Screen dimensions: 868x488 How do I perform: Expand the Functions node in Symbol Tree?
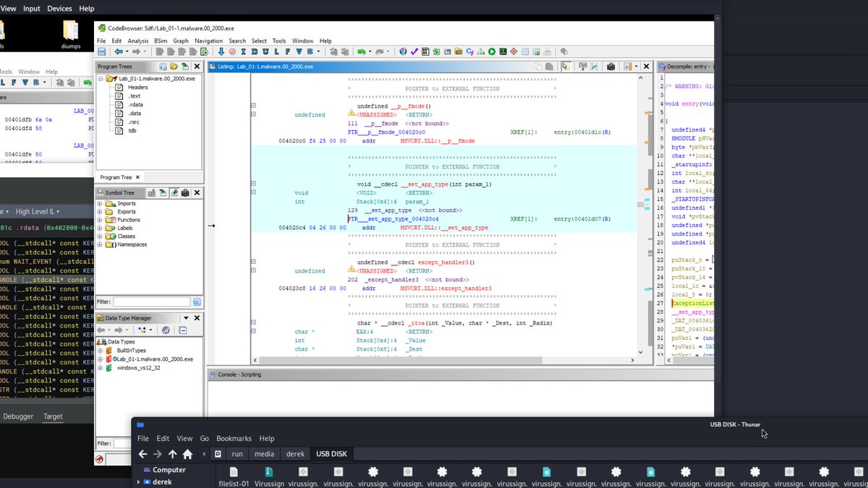coord(100,220)
